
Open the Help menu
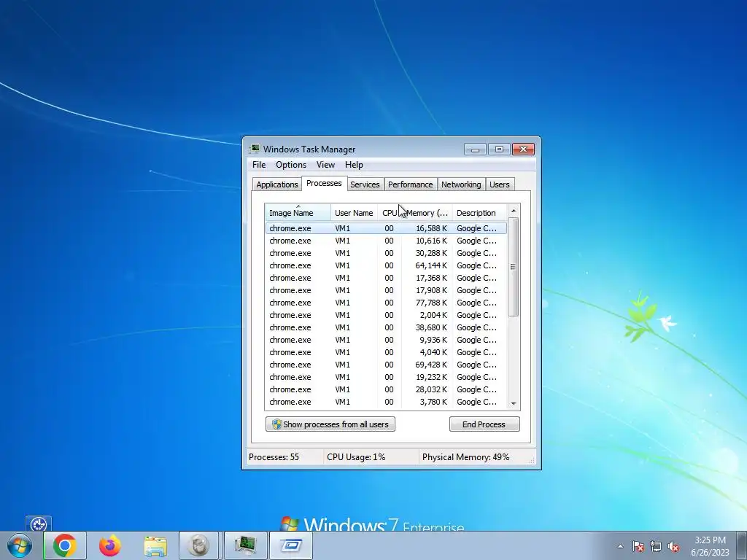click(354, 165)
